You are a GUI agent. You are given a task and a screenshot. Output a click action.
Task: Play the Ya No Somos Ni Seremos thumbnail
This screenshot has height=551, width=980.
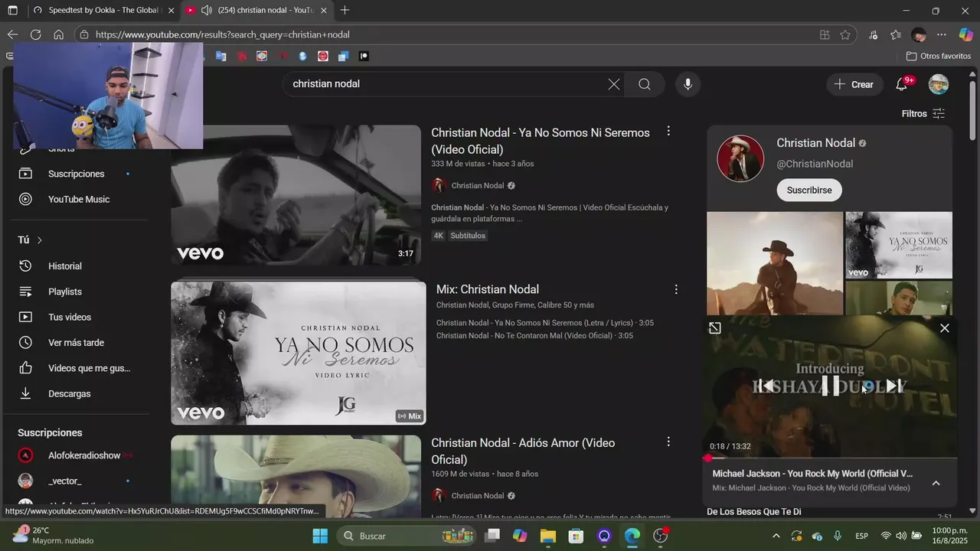point(296,195)
